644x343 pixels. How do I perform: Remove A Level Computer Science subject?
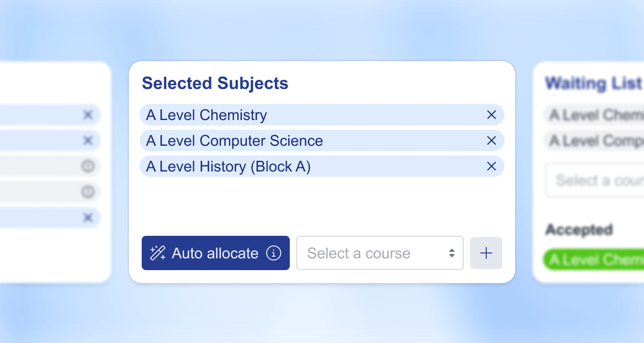tap(491, 140)
